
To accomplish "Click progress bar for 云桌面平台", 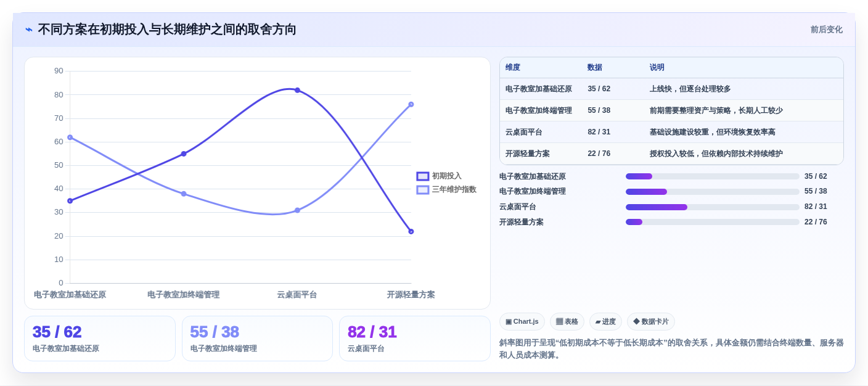I will (x=713, y=207).
